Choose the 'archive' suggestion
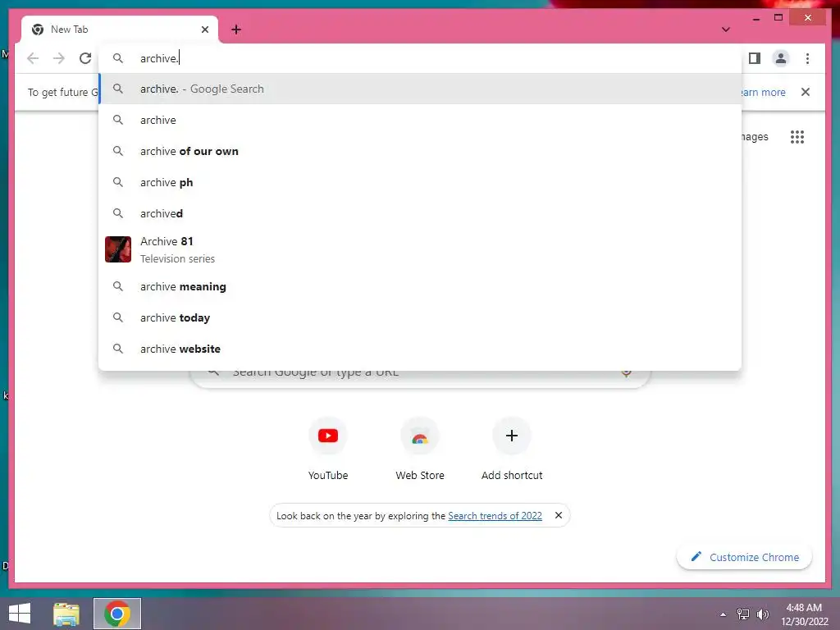Viewport: 840px width, 630px height. [420, 120]
